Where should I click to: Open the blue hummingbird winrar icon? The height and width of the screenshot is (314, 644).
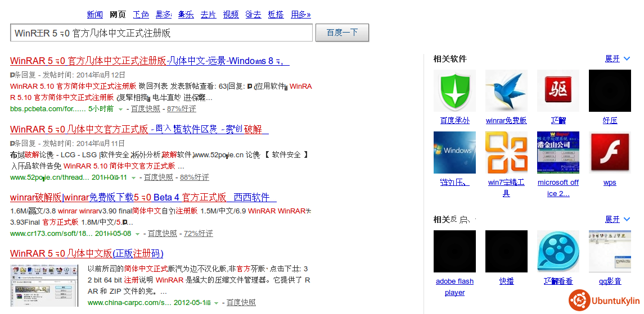(506, 90)
